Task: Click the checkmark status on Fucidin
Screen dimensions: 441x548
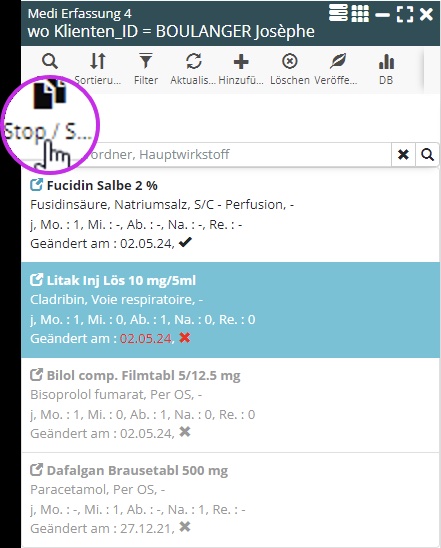Action: pyautogui.click(x=185, y=242)
